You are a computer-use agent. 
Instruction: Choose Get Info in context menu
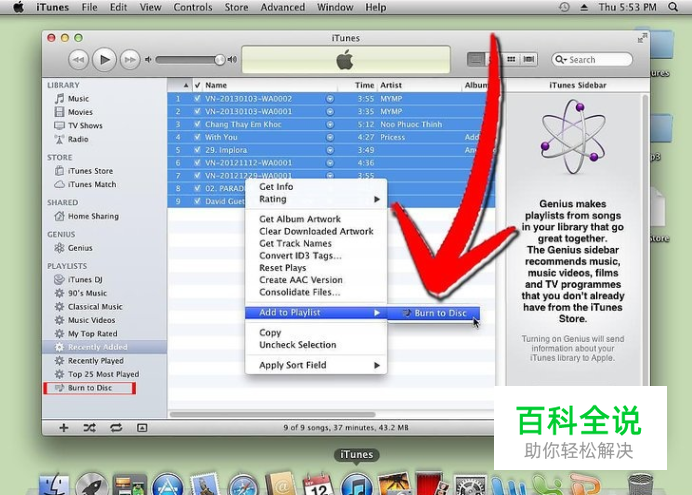tap(276, 187)
